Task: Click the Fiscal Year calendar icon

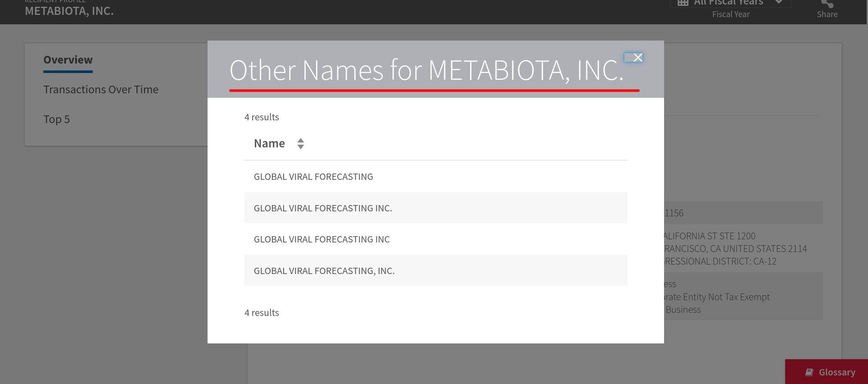Action: click(x=683, y=3)
